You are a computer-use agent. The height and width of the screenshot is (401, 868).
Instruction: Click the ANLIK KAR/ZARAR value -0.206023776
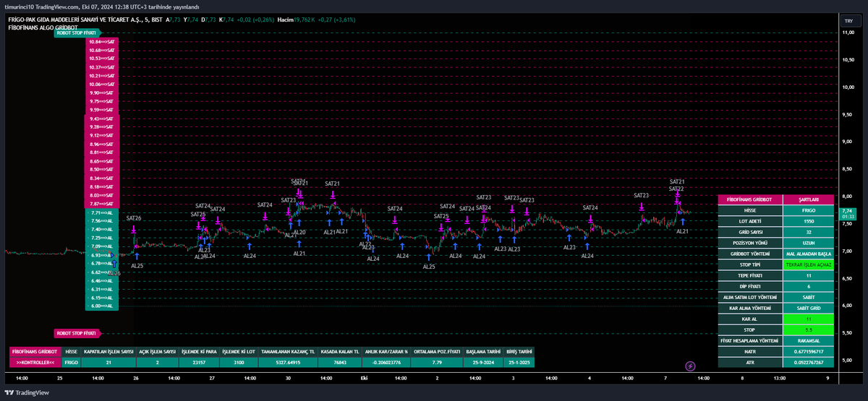(x=386, y=362)
